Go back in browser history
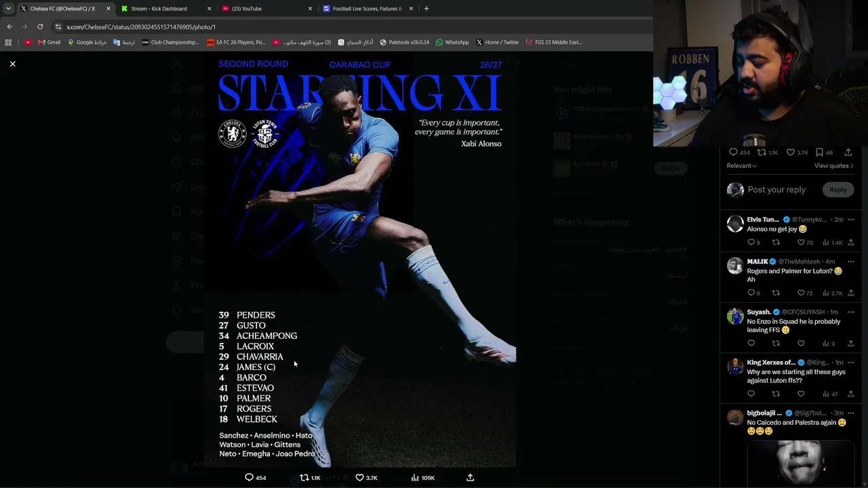 pyautogui.click(x=9, y=26)
